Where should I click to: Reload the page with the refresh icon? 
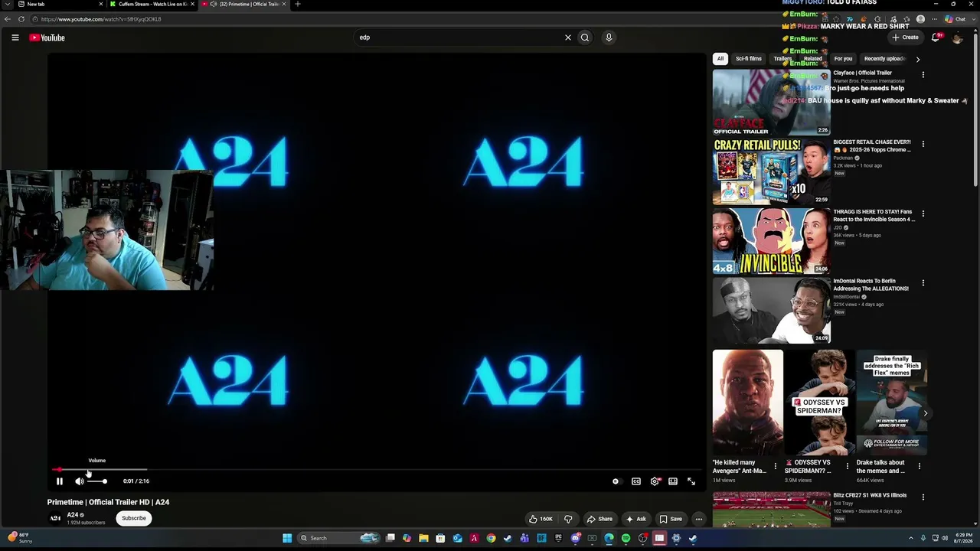click(x=21, y=19)
